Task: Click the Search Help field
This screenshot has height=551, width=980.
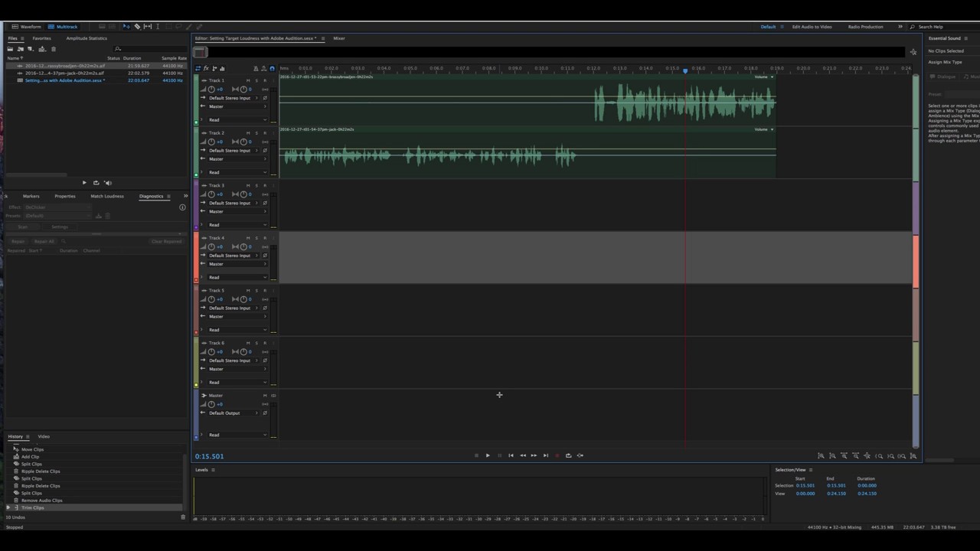Action: point(941,27)
